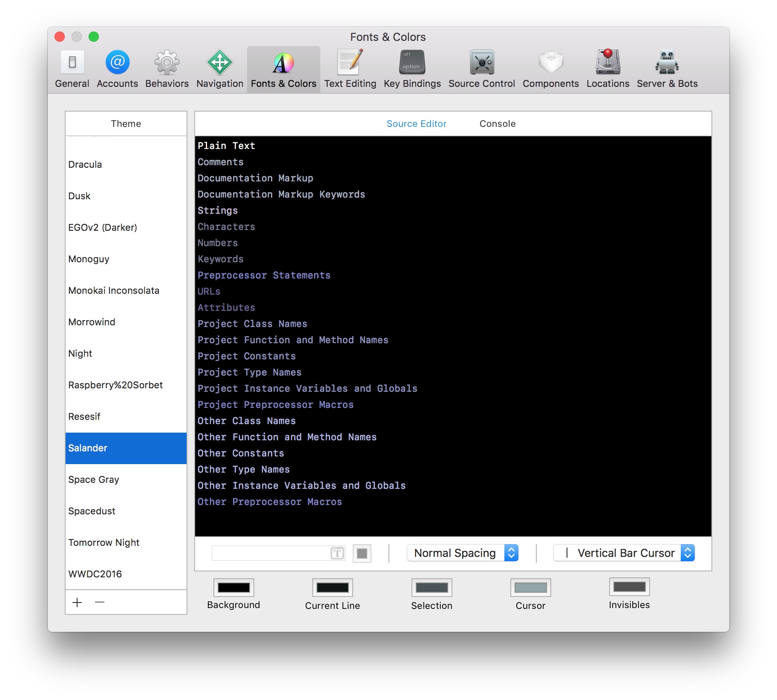Screen dimensions: 777x700
Task: Select Project Instance Variables and Globals
Action: pyautogui.click(x=453, y=389)
